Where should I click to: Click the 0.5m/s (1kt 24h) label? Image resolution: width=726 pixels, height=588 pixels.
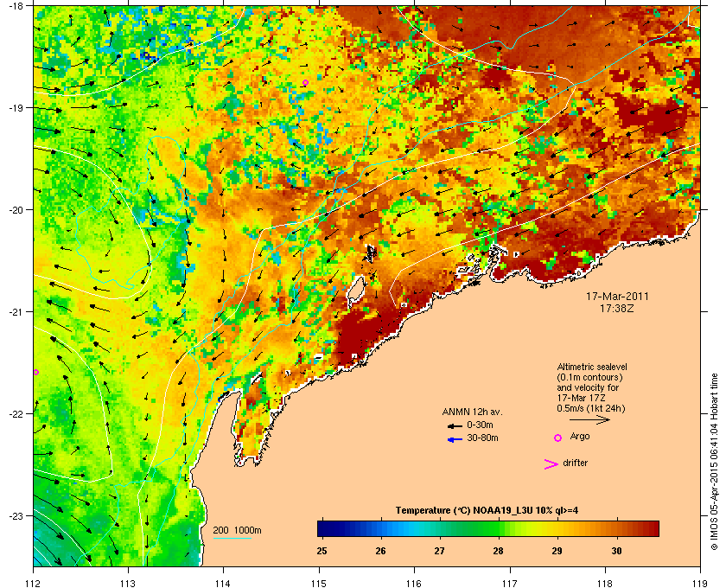[591, 409]
